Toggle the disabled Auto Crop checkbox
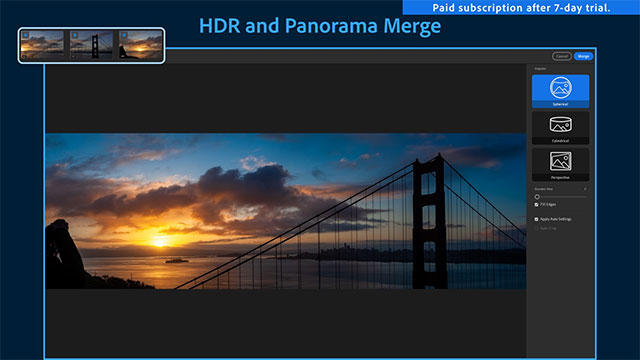 (536, 228)
